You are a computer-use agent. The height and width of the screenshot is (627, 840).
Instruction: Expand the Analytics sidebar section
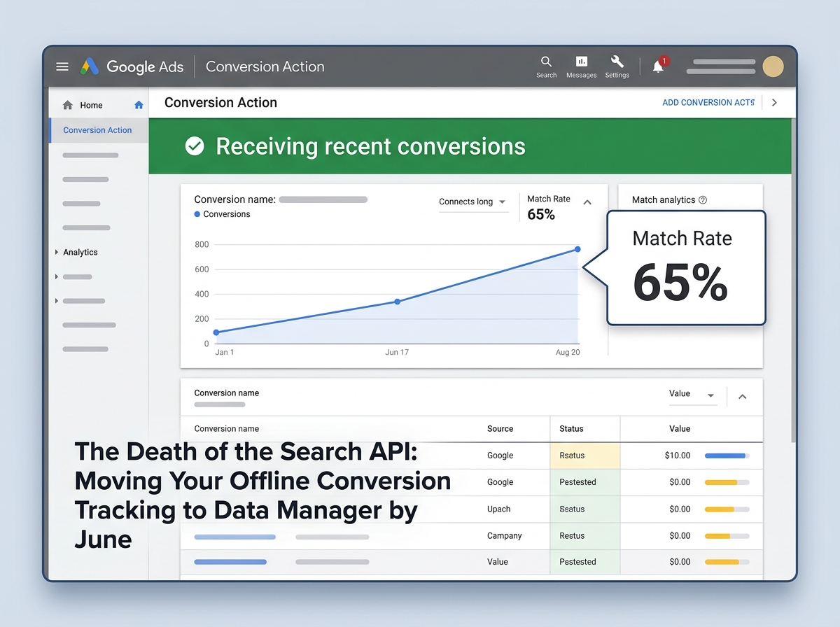click(57, 252)
